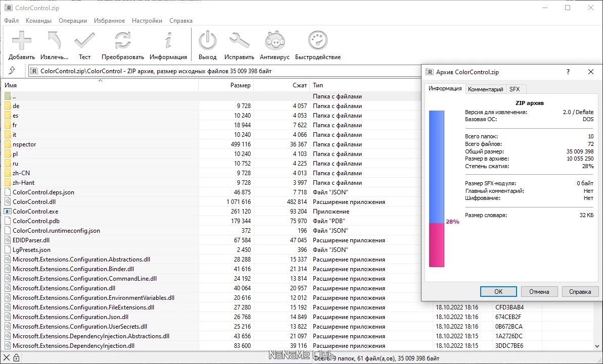Click the Добавить (Add) toolbar icon
Viewport: 603px width, 364px height.
(22, 41)
